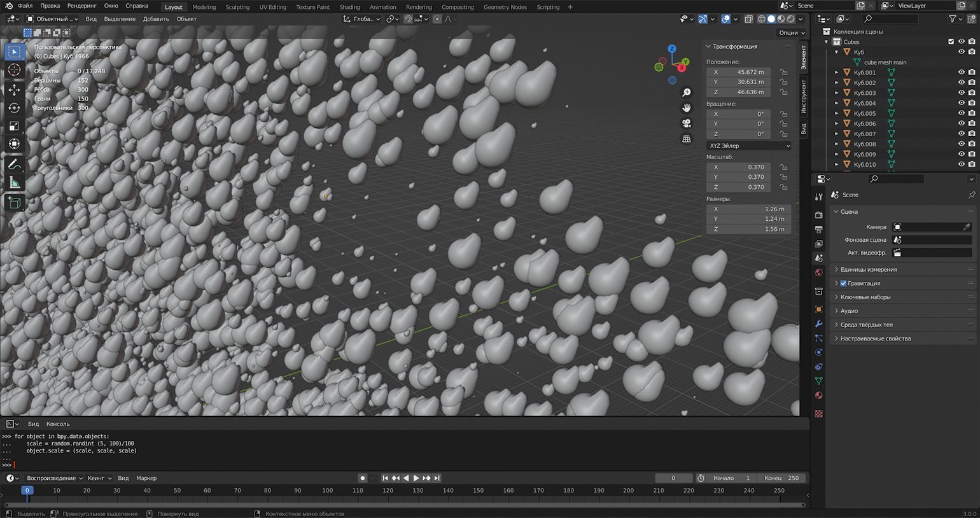Select the Annotate tool
The image size is (980, 518).
[x=14, y=165]
